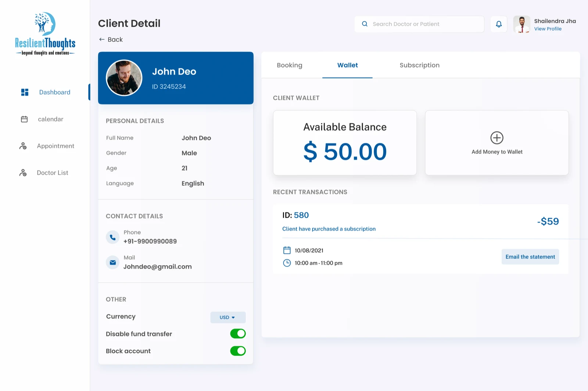Screen dimensions: 588x391
Task: Click the Available Balance card
Action: (x=345, y=143)
